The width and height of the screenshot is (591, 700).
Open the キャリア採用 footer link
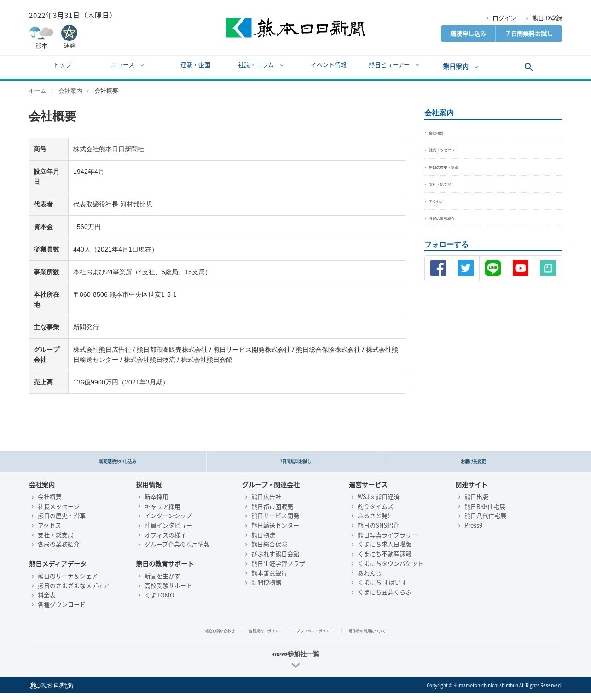[162, 507]
